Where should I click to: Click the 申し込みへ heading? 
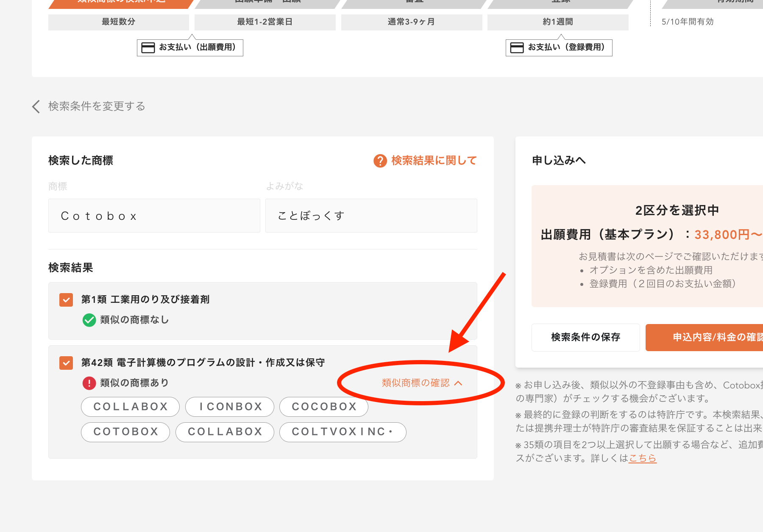click(559, 161)
